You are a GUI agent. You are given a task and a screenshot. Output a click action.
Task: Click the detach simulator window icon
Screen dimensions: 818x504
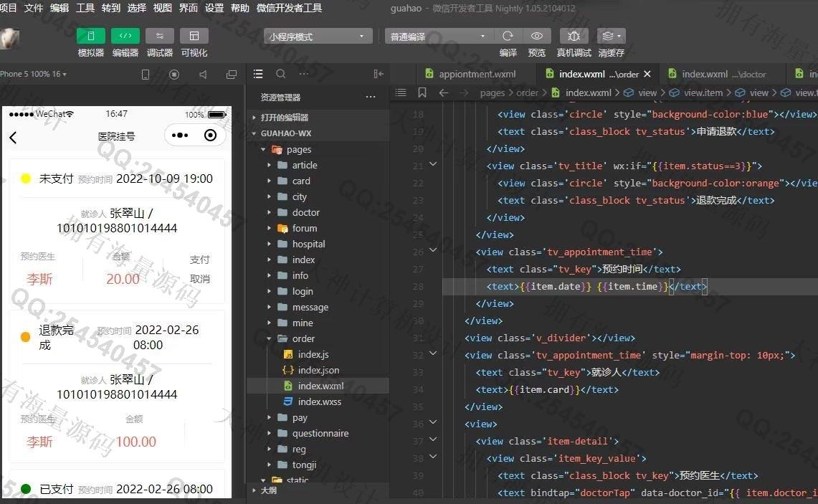tap(232, 75)
